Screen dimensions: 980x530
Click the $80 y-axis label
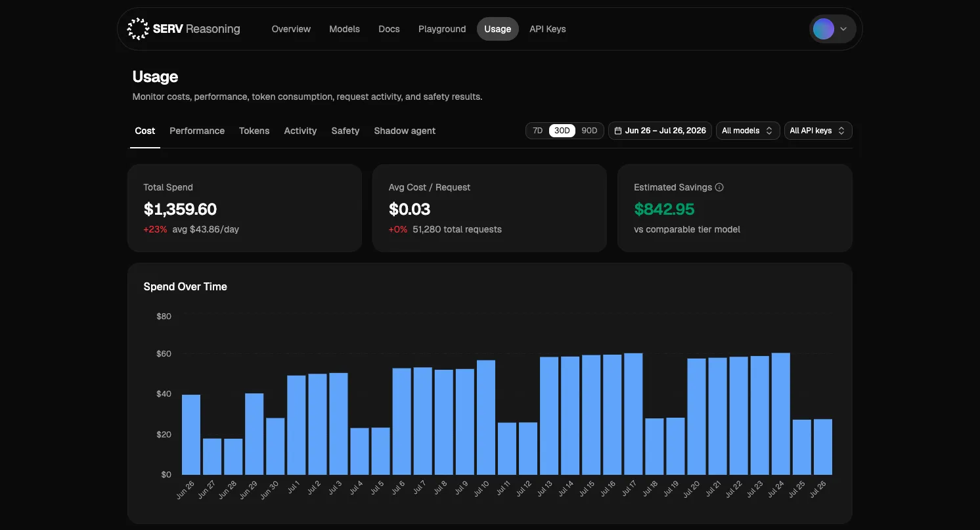click(164, 317)
